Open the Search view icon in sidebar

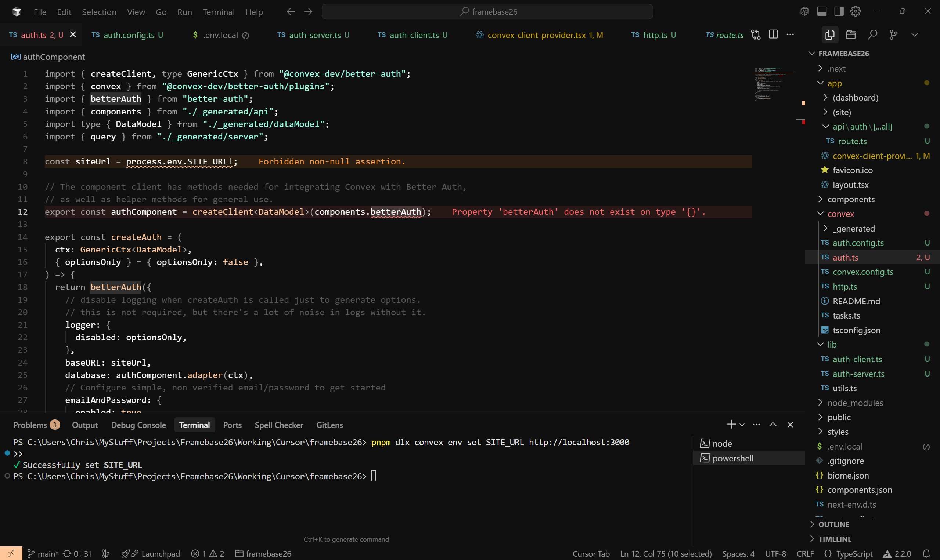tap(872, 35)
